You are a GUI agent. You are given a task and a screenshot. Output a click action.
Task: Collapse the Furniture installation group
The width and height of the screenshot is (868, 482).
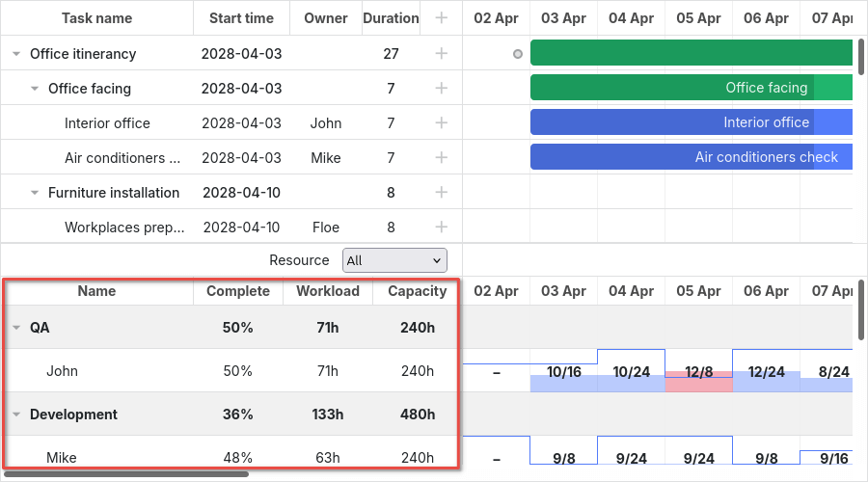coord(35,193)
